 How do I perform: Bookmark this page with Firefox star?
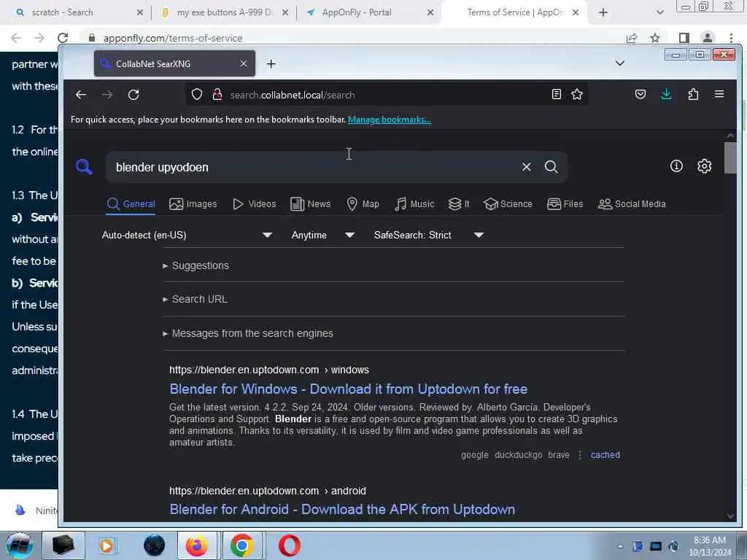click(x=577, y=94)
